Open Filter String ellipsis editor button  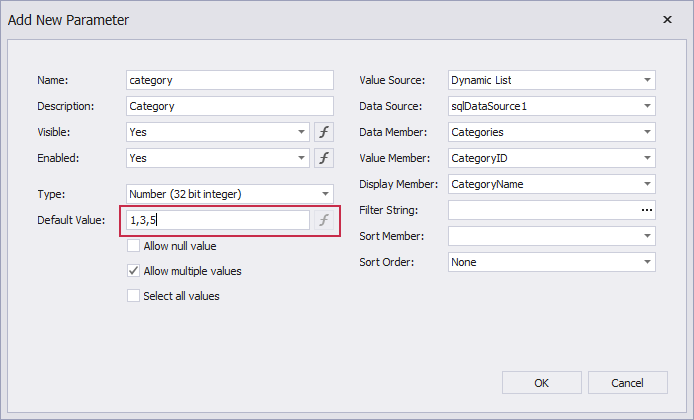coord(646,210)
